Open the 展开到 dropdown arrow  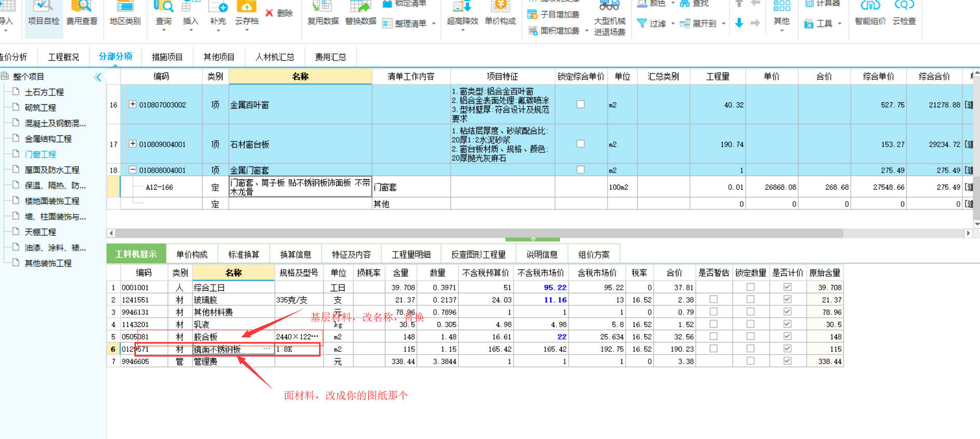coord(723,24)
